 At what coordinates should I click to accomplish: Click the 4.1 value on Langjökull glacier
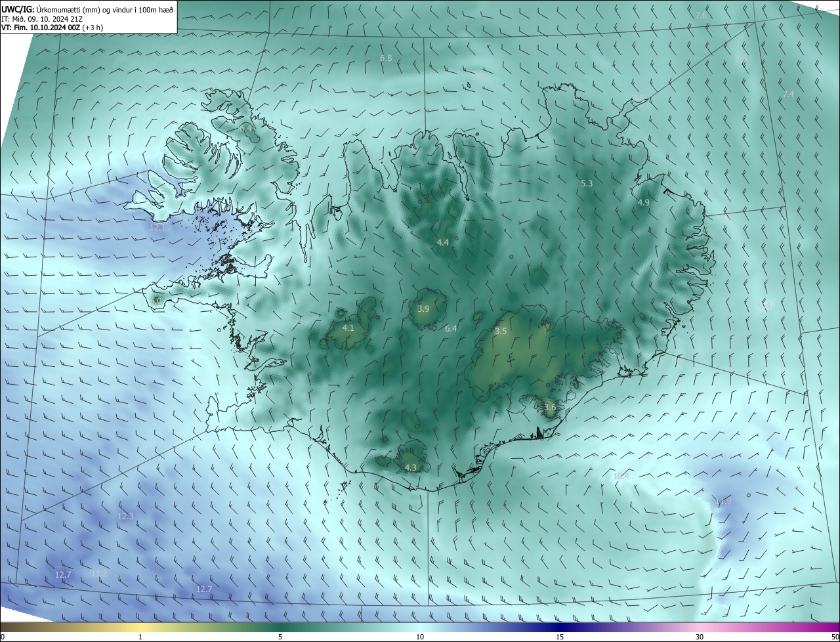348,328
